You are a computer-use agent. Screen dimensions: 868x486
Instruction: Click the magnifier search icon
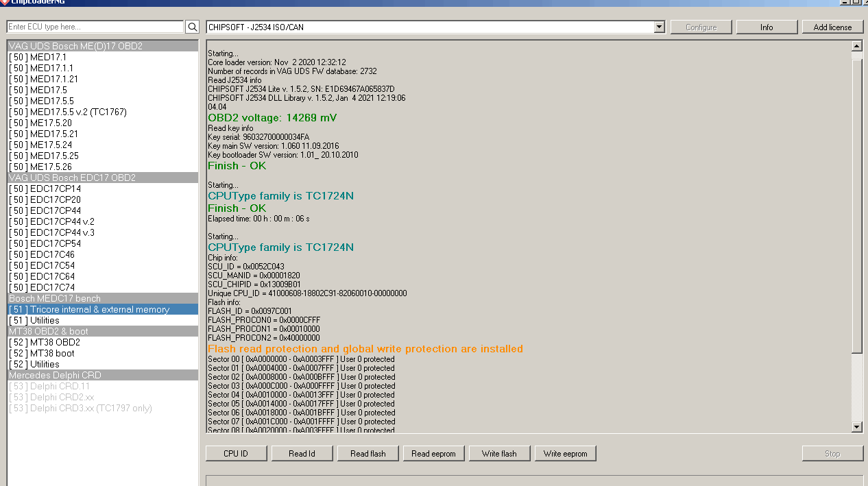pyautogui.click(x=193, y=27)
